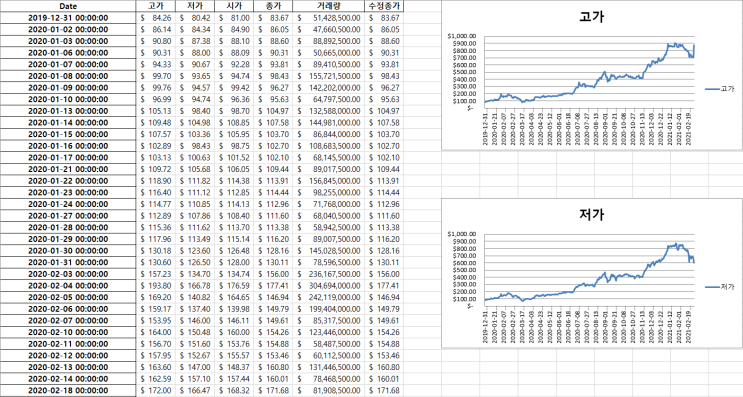Select the Date column header cell
Screen dimensions: 743x397
(68, 6)
